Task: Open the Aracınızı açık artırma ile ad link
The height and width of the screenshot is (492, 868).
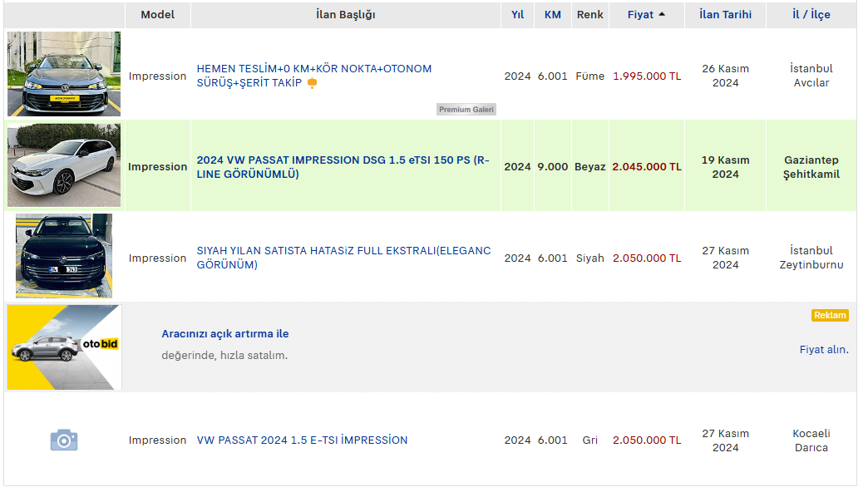Action: (224, 334)
